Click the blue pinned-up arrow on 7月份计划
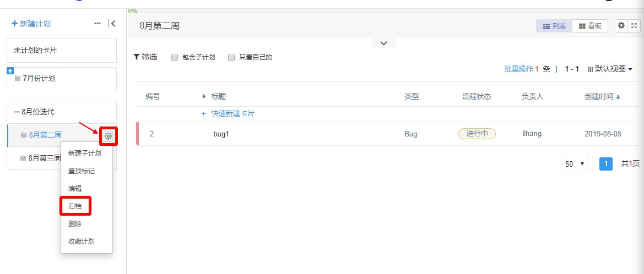644x274 pixels. pyautogui.click(x=10, y=70)
